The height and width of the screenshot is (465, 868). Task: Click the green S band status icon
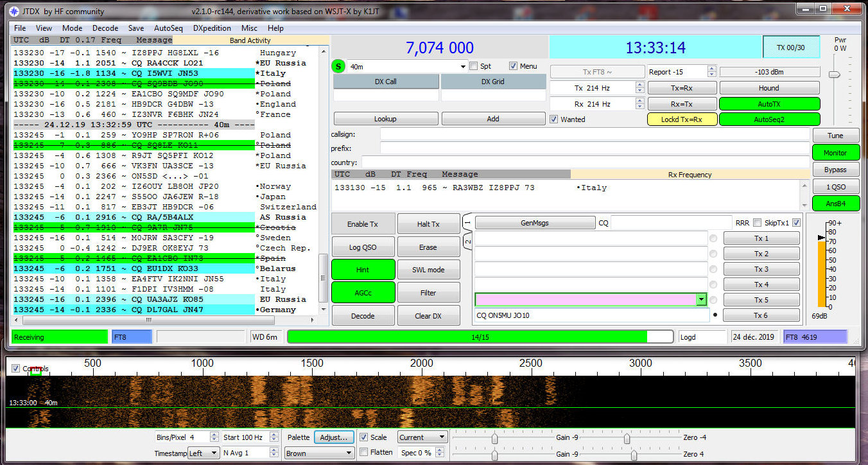(338, 66)
